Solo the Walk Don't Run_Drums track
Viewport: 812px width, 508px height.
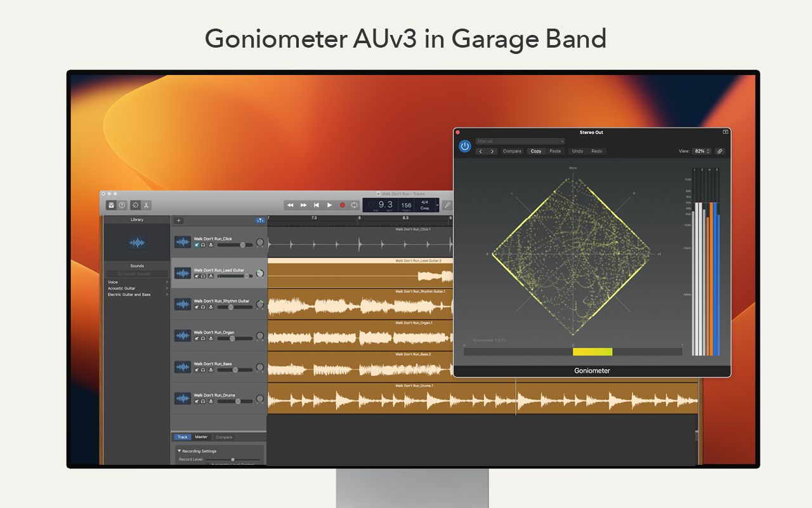203,401
